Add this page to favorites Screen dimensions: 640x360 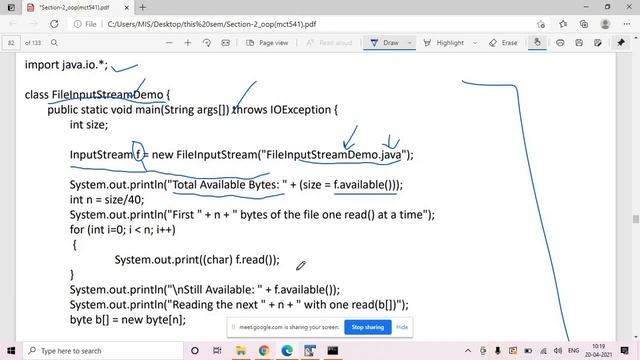click(x=541, y=24)
